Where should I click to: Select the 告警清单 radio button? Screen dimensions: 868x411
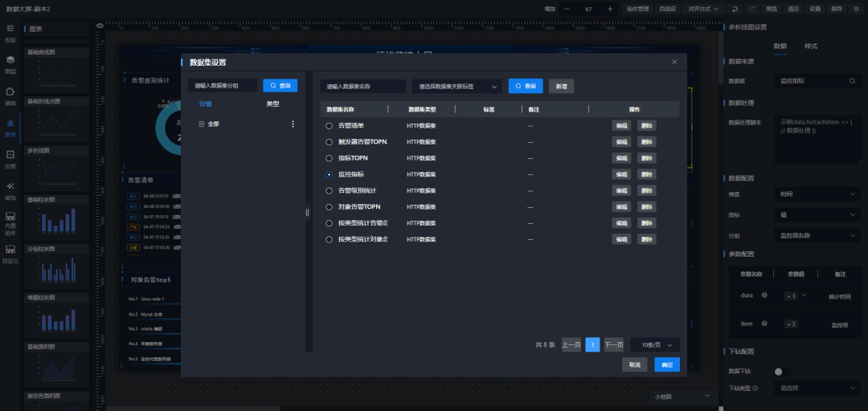[329, 126]
